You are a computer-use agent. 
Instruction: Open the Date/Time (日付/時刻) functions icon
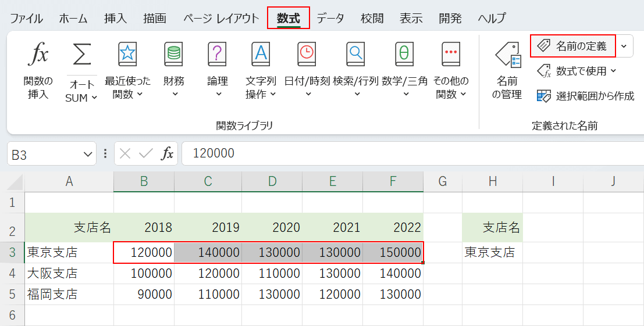[x=307, y=55]
